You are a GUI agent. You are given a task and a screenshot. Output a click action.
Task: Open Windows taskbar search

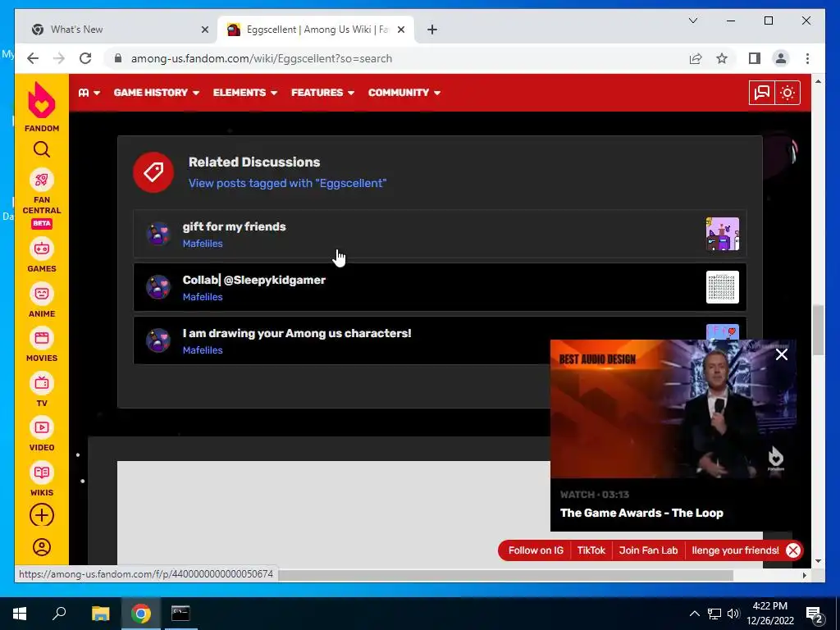coord(59,614)
